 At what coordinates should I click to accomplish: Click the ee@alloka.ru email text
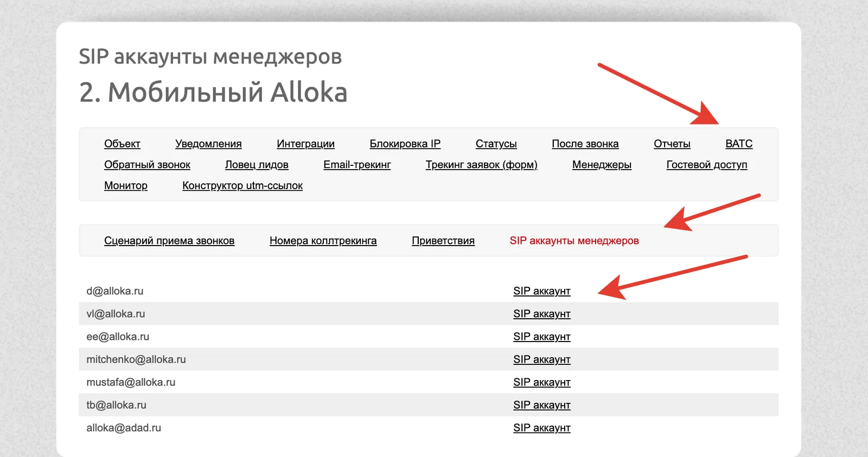118,337
